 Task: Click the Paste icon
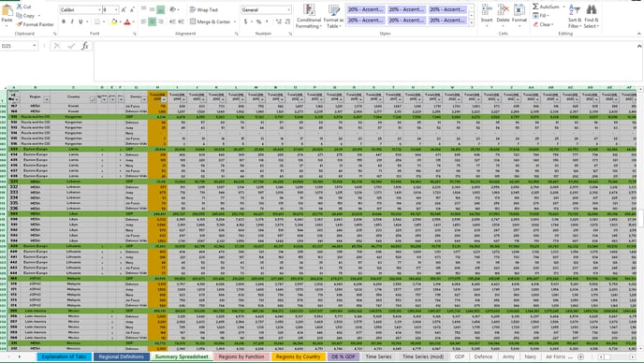coord(7,11)
